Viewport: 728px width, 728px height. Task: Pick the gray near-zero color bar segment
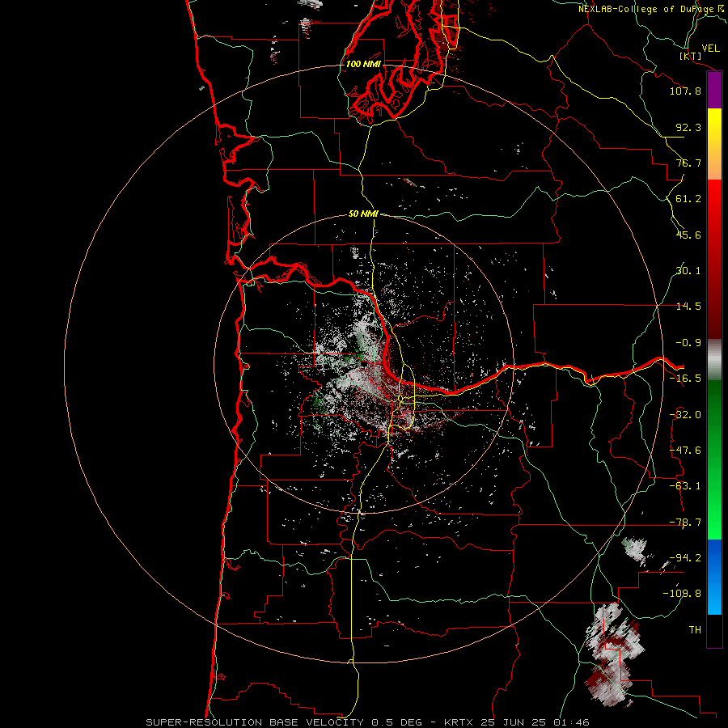(x=714, y=360)
